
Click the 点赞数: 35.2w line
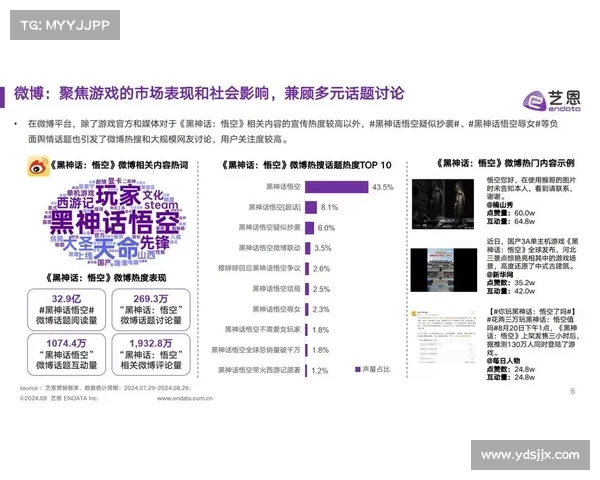pyautogui.click(x=511, y=283)
